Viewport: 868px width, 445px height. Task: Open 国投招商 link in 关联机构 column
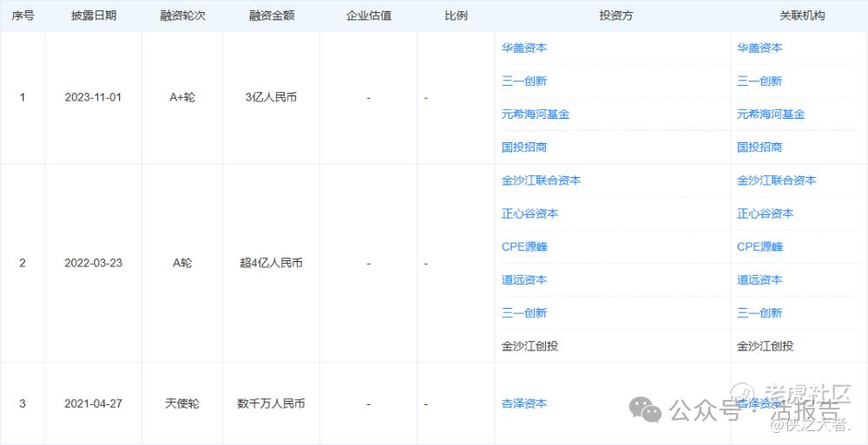click(759, 147)
